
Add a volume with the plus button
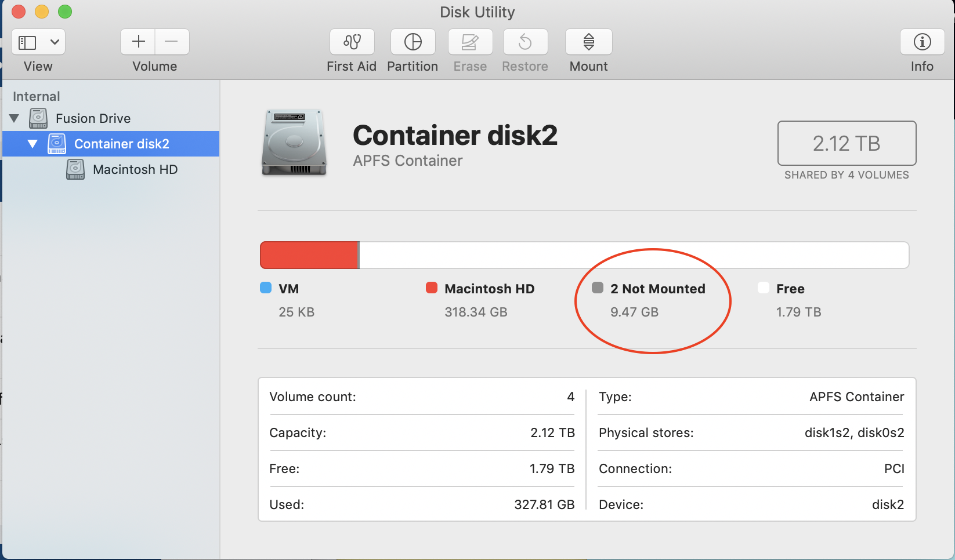coord(138,42)
